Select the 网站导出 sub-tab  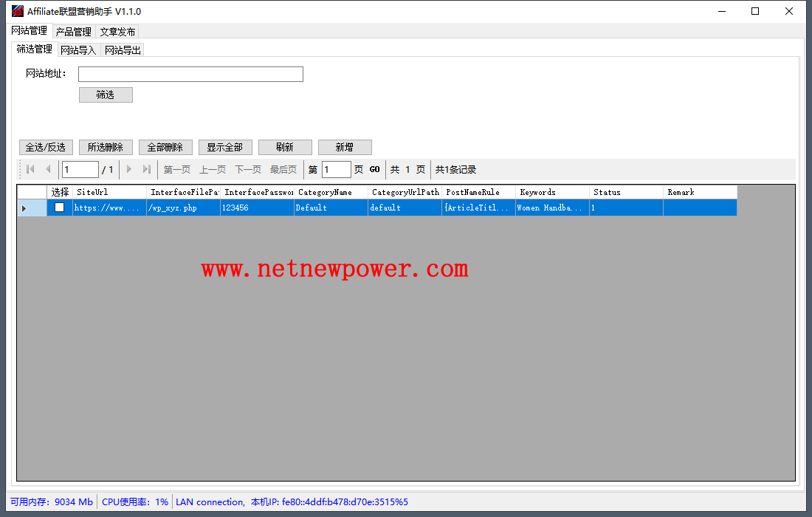coord(123,50)
